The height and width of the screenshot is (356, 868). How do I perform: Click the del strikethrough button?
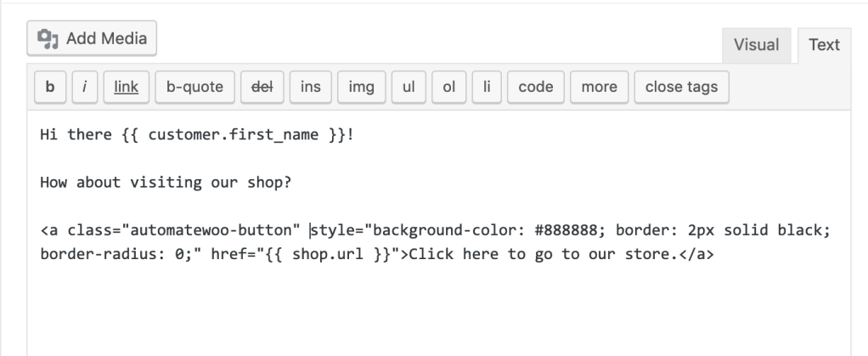coord(261,87)
